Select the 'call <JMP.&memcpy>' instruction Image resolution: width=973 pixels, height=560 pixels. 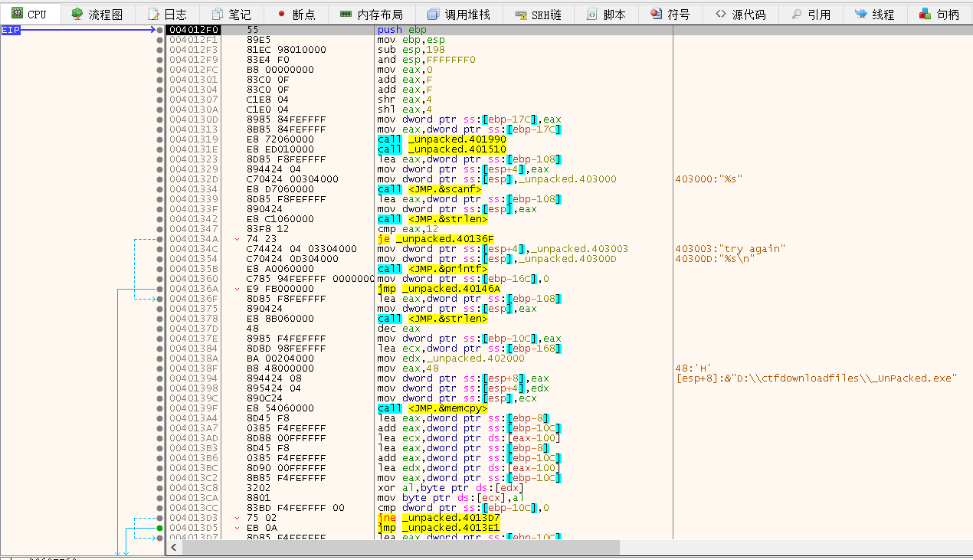click(x=433, y=408)
